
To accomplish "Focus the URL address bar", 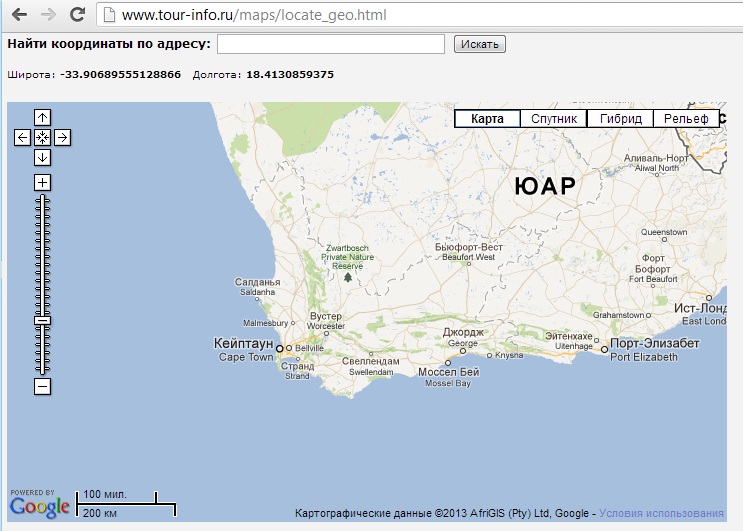I will [x=422, y=15].
